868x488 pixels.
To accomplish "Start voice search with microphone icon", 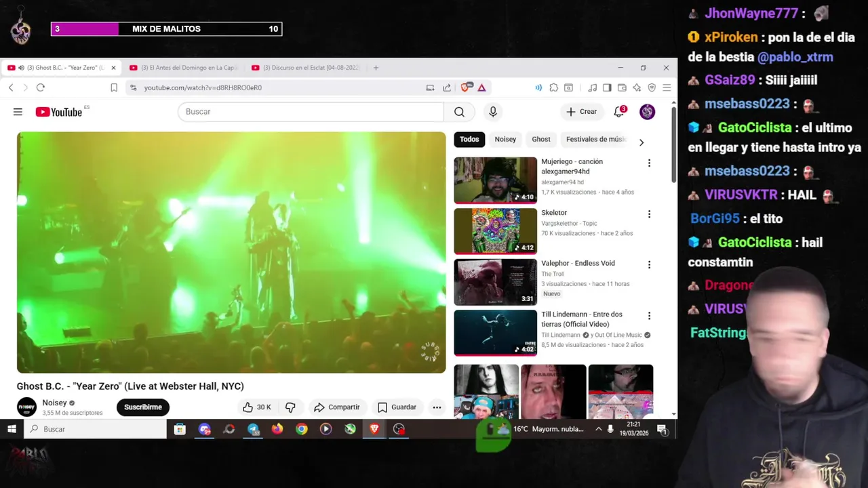I will [493, 112].
